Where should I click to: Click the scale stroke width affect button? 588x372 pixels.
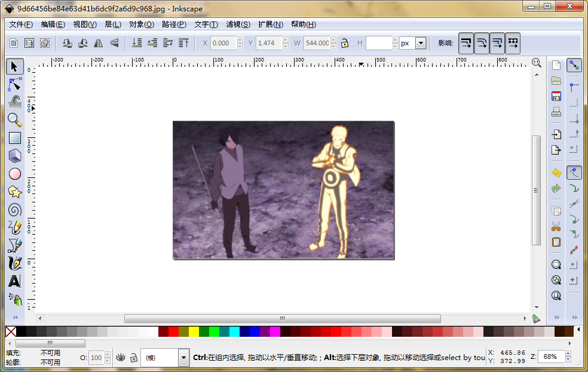tap(466, 43)
